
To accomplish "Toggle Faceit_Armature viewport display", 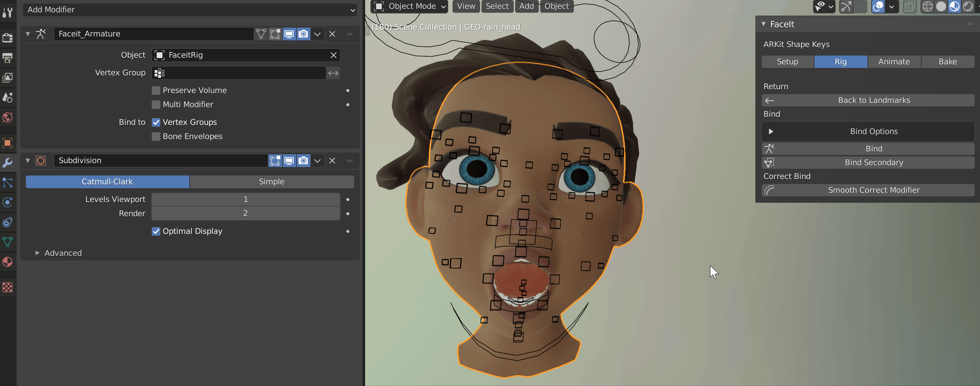I will coord(289,34).
